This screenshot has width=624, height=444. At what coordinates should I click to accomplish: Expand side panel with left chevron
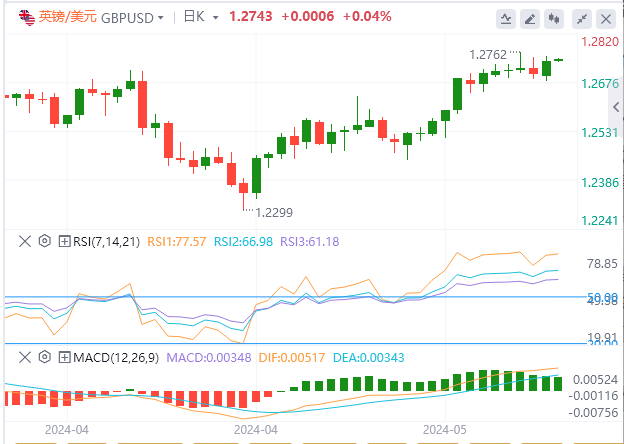[x=616, y=107]
